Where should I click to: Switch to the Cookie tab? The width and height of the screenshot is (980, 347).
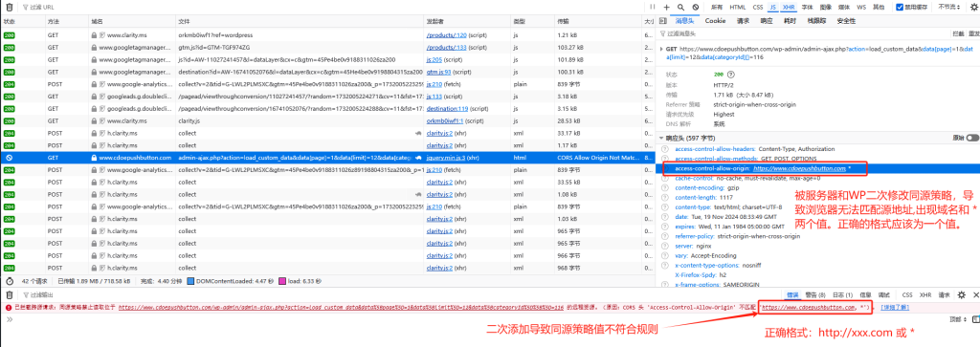(x=715, y=21)
